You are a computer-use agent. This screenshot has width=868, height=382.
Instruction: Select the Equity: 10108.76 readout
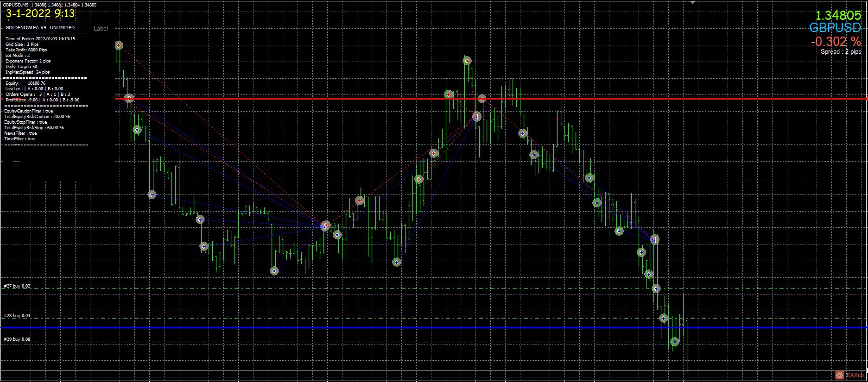[25, 83]
